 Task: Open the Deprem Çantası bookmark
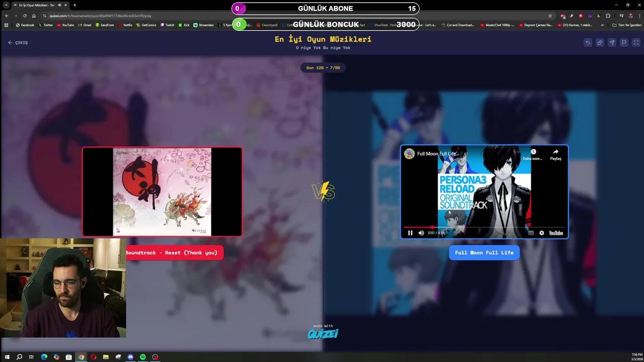536,25
